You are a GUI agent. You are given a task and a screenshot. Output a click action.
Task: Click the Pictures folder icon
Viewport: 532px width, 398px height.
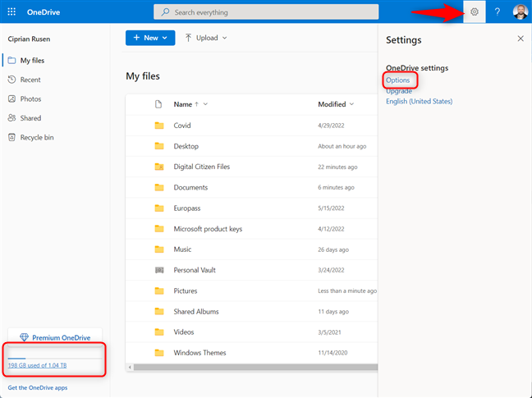point(159,290)
